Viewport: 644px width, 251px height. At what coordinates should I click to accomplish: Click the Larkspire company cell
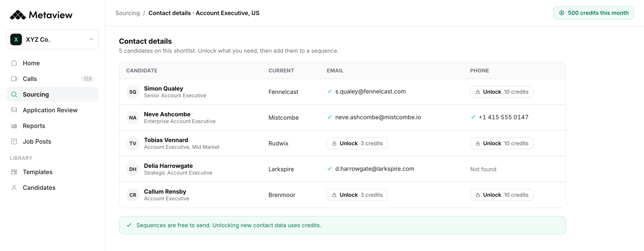coord(281,169)
